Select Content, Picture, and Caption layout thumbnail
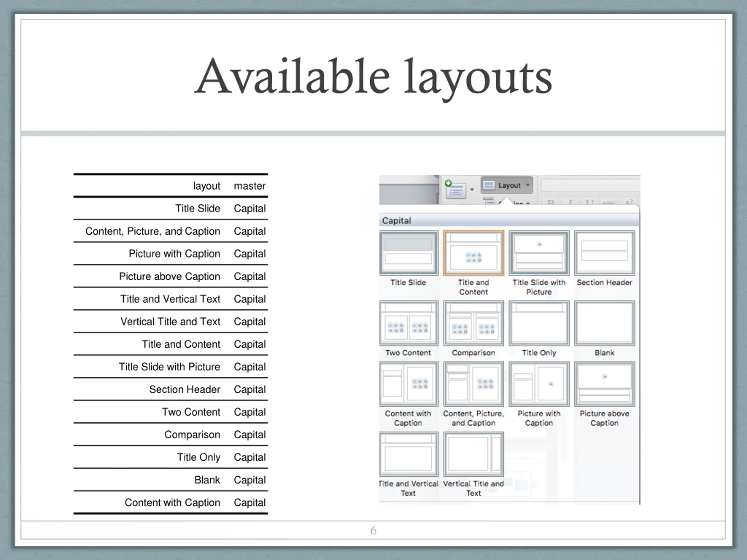The height and width of the screenshot is (560, 747). pyautogui.click(x=474, y=384)
